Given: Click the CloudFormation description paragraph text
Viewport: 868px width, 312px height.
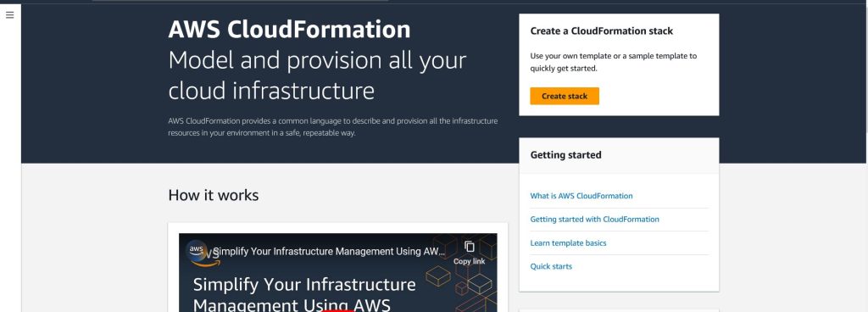Looking at the screenshot, I should pos(332,126).
